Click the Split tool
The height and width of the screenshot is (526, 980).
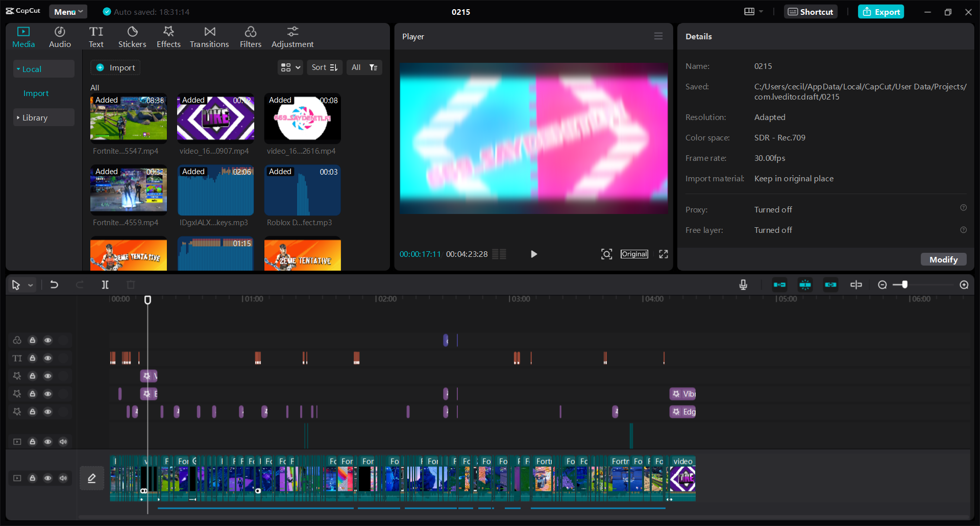click(105, 285)
